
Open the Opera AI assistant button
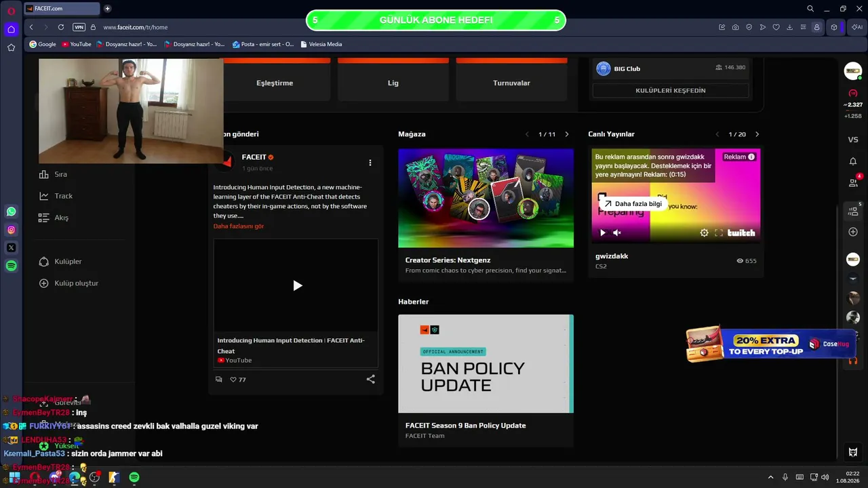point(857,27)
